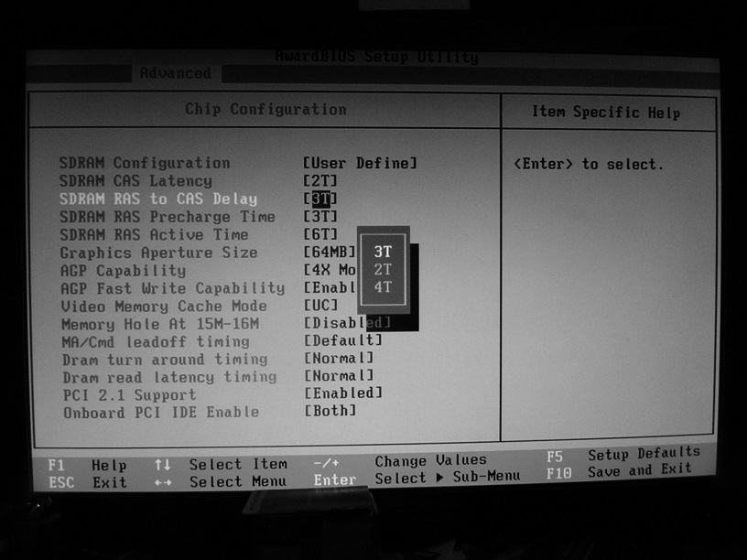Select the Graphics Aperture Size label
Image resolution: width=747 pixels, height=560 pixels.
coord(158,253)
